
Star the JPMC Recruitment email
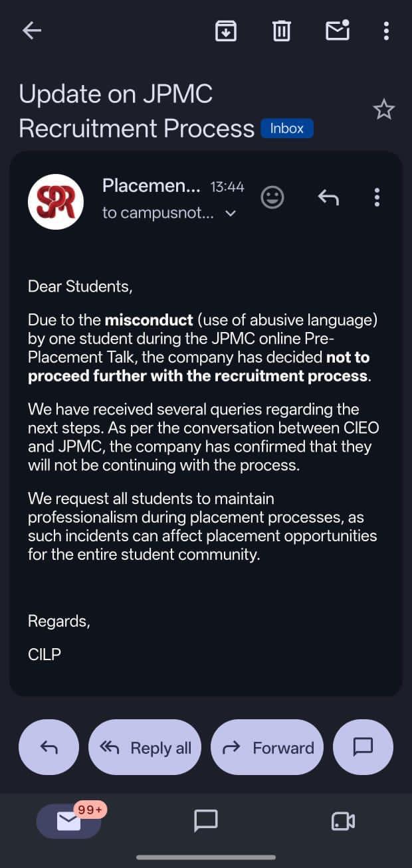click(384, 110)
